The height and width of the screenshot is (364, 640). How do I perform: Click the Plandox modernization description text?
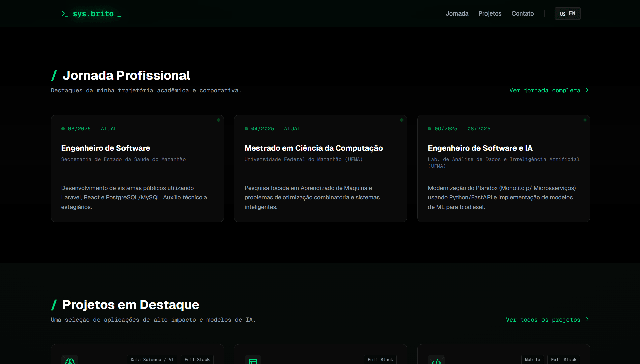(x=502, y=197)
